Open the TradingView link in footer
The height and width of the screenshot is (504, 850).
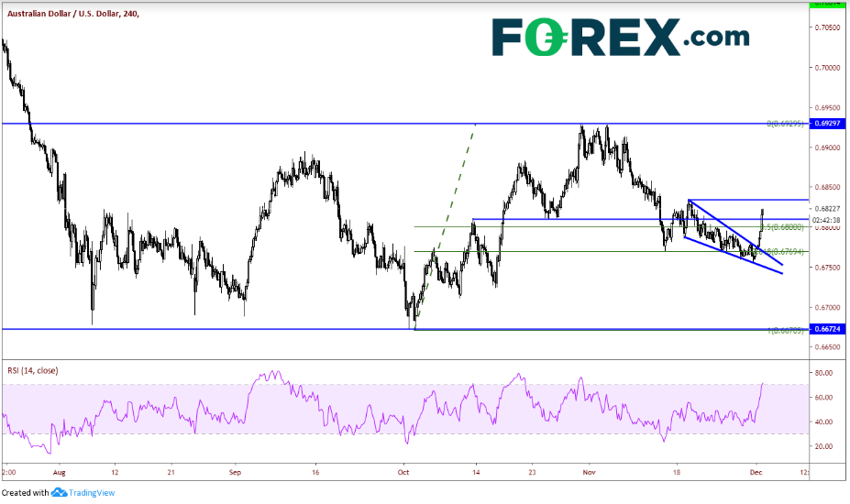click(91, 493)
